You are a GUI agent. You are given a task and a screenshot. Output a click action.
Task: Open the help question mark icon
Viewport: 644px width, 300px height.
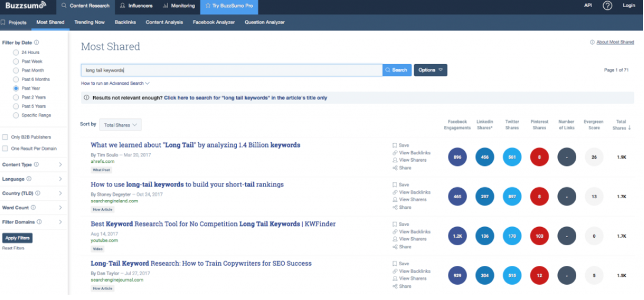(607, 6)
